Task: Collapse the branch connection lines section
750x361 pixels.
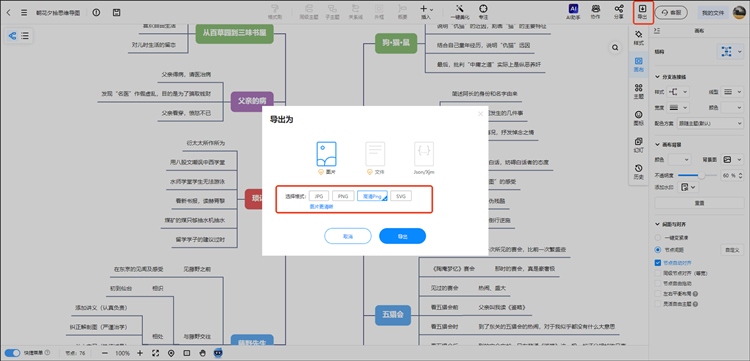Action: tap(657, 77)
